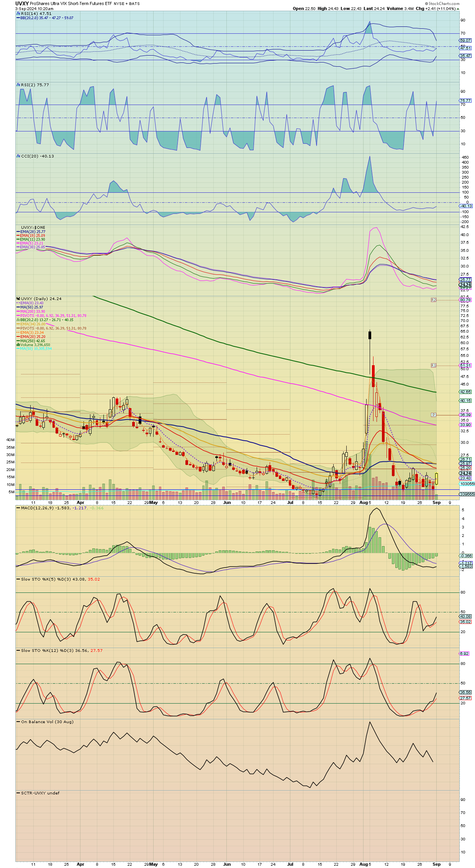
Task: Click the 'UVXY (Daily) 24.24' label
Action: coord(41,299)
